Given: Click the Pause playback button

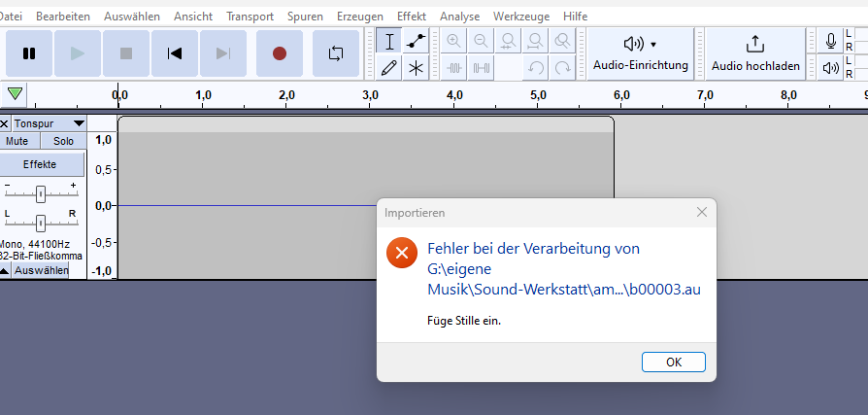Looking at the screenshot, I should pos(29,53).
